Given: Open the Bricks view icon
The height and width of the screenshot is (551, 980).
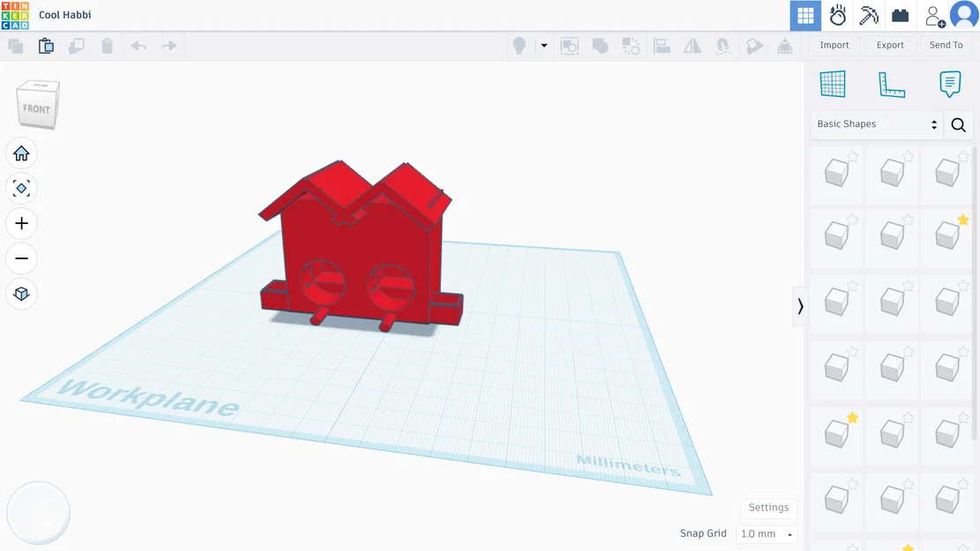Looking at the screenshot, I should click(x=900, y=16).
